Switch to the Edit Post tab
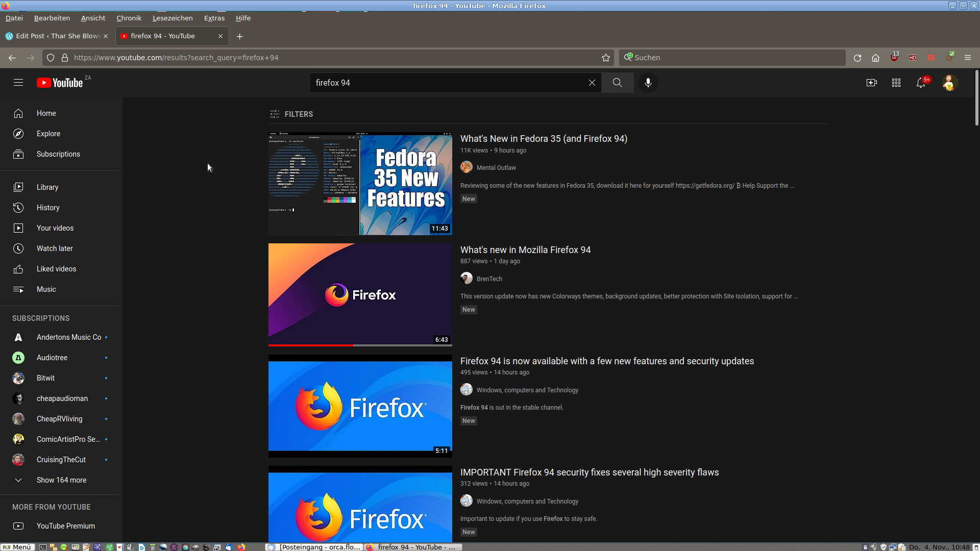 (58, 36)
